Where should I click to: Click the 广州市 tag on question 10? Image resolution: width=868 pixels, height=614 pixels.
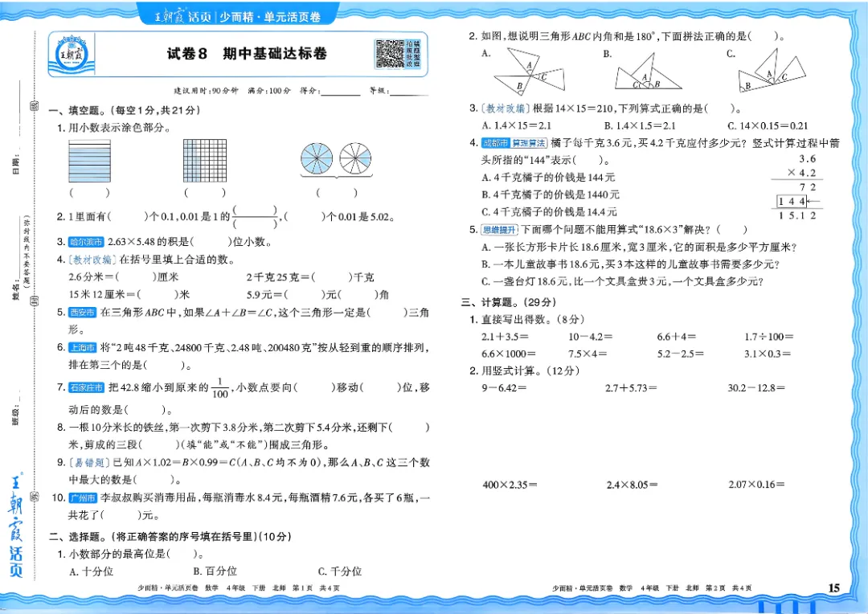(x=83, y=497)
